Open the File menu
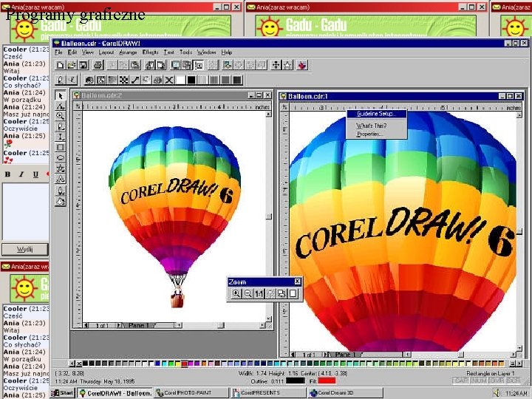The width and height of the screenshot is (532, 399). 58,52
